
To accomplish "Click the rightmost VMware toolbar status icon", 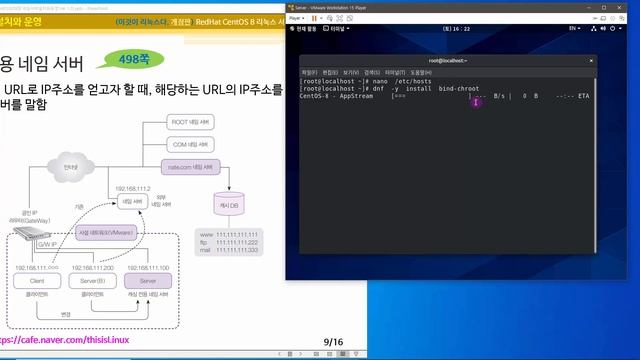I will [x=622, y=18].
